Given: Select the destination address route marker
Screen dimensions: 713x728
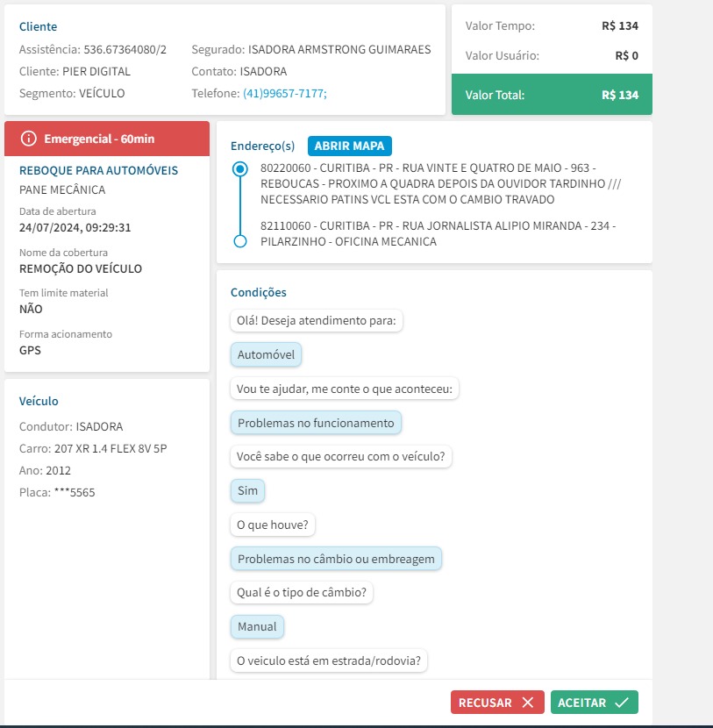Looking at the screenshot, I should tap(238, 241).
